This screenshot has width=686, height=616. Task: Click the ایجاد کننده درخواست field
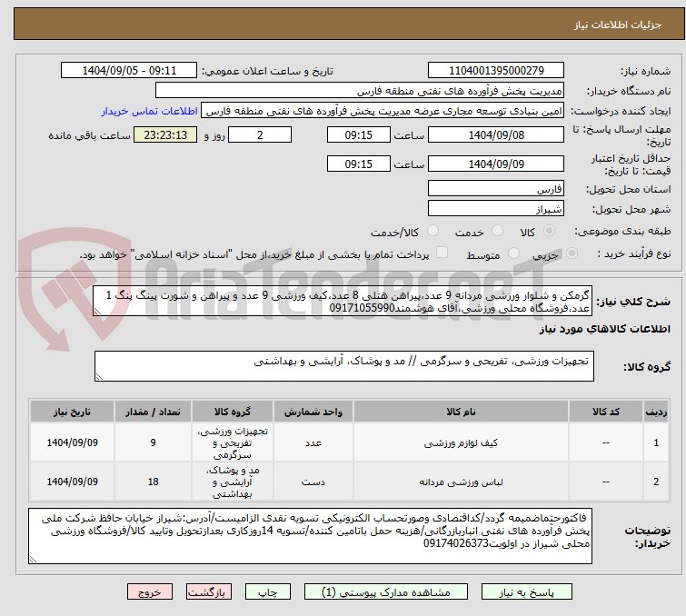click(383, 111)
